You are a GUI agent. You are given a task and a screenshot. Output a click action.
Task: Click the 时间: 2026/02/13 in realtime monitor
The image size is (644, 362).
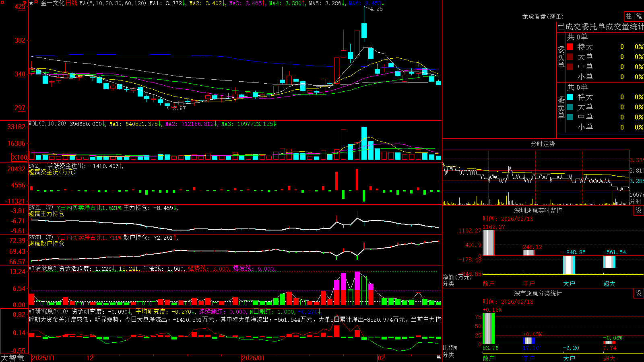click(x=508, y=219)
